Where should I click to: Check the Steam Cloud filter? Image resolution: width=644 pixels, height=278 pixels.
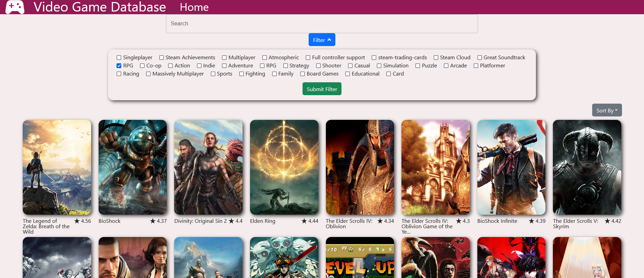436,58
